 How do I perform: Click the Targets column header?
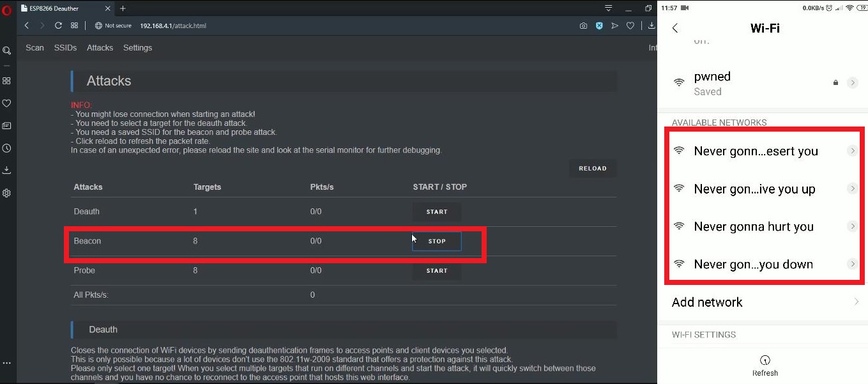pos(207,187)
